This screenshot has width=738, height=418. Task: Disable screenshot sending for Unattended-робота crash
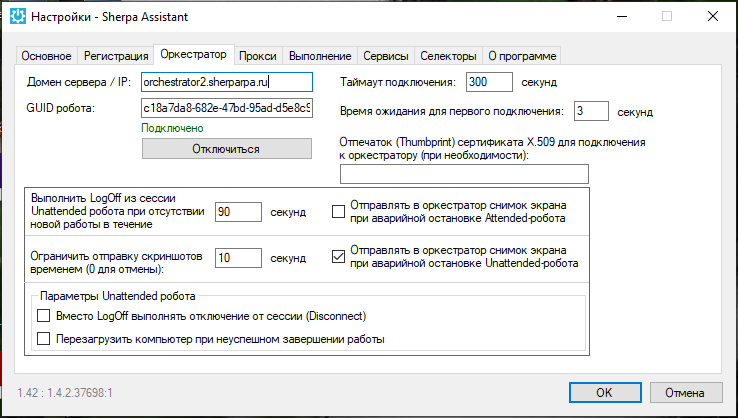pos(338,257)
